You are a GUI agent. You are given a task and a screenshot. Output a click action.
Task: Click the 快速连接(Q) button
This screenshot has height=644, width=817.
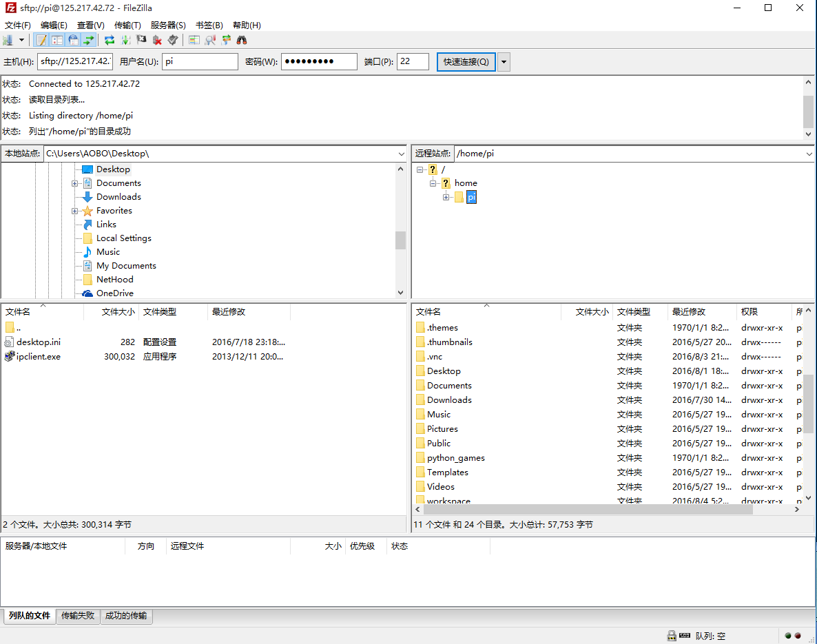[x=466, y=62]
